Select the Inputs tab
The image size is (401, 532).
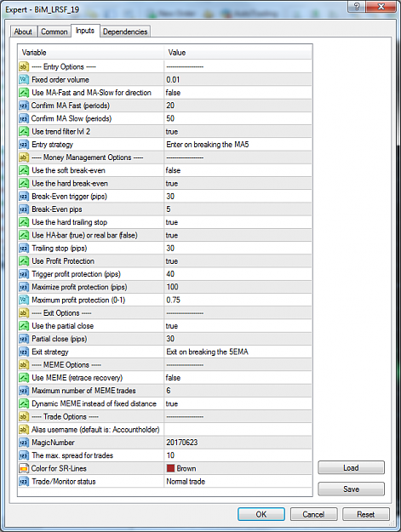[85, 31]
